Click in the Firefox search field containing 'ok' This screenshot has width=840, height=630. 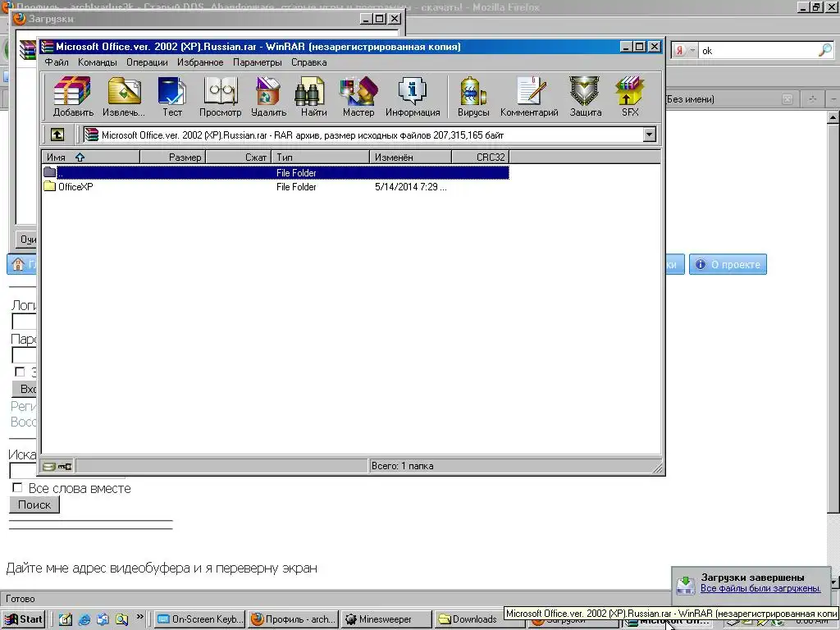758,50
